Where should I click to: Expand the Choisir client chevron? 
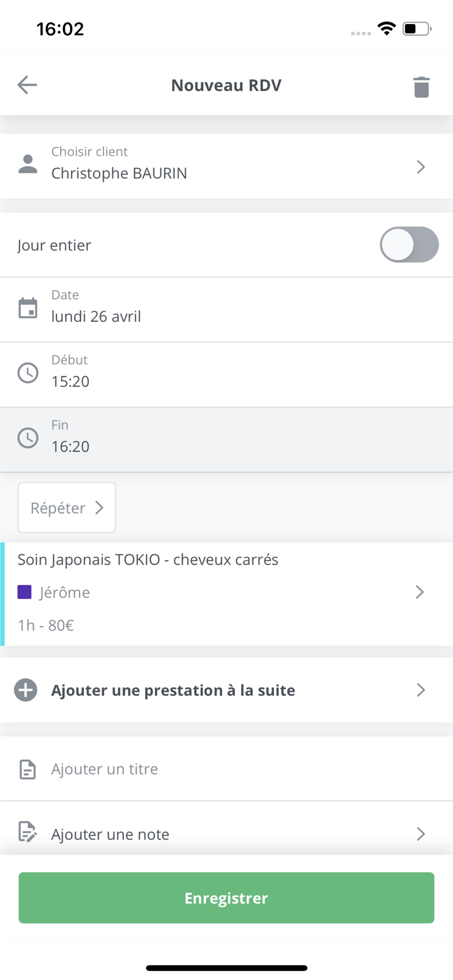click(421, 167)
